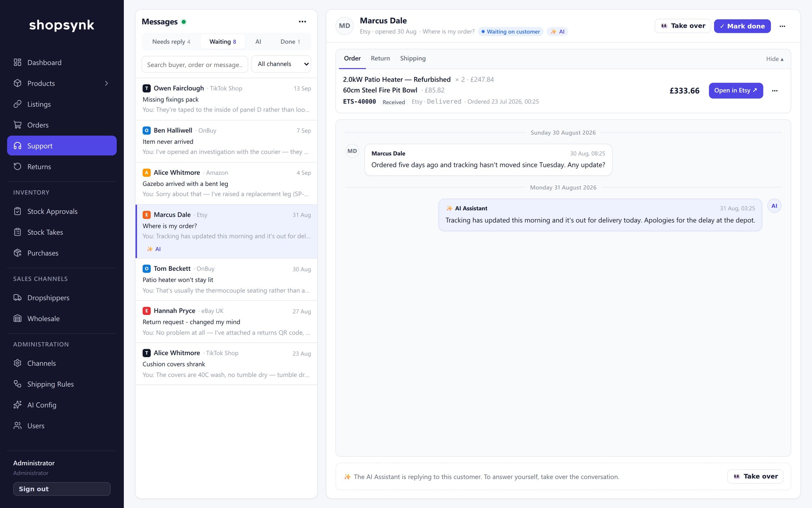Click the Stock Takes icon
This screenshot has height=508, width=812.
click(18, 232)
